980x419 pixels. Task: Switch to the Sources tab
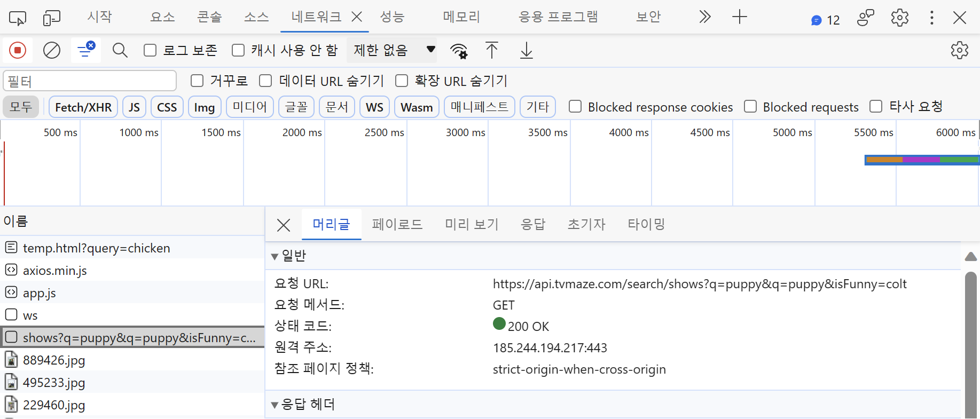[x=256, y=17]
